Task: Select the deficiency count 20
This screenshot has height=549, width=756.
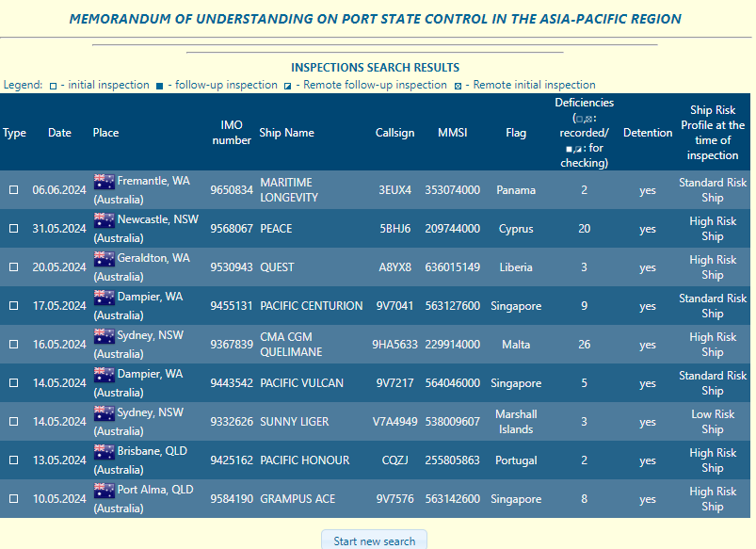Action: coord(584,228)
